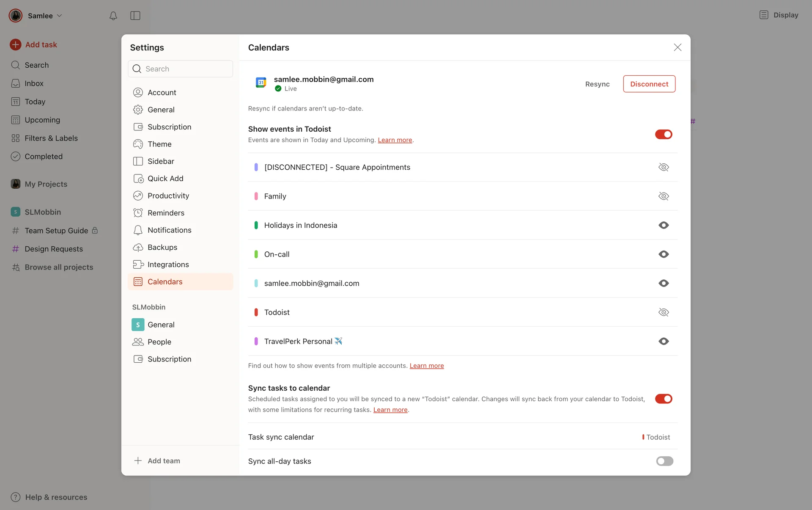The height and width of the screenshot is (510, 812).
Task: Click the Google Calendar account icon
Action: (x=261, y=83)
